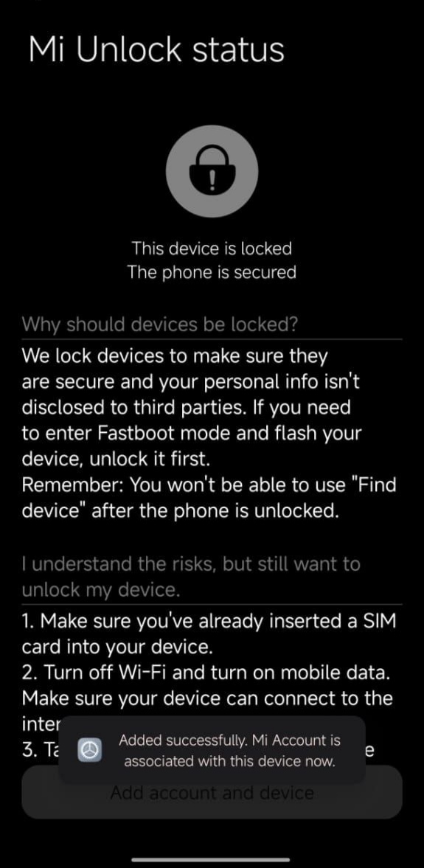Screen dimensions: 424x868
Task: Tap the Mi Unlock status title
Action: click(156, 49)
